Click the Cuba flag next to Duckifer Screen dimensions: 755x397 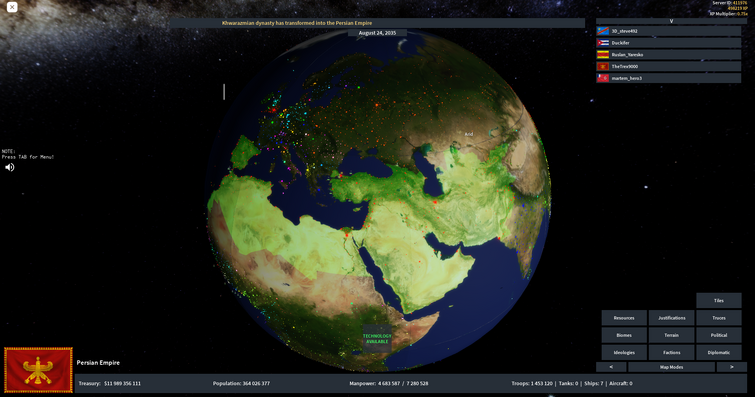[603, 43]
